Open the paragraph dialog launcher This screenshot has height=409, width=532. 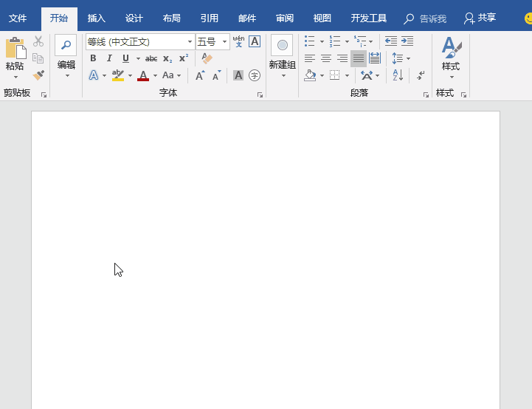[x=426, y=95]
